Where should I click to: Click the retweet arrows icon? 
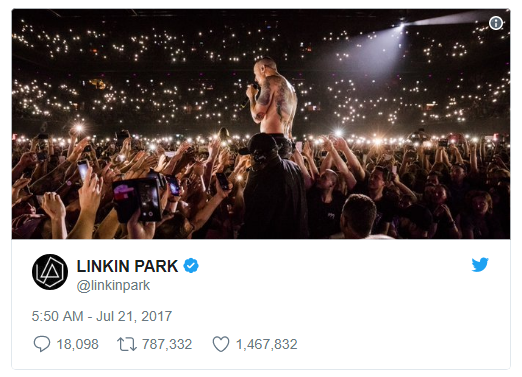pos(127,344)
